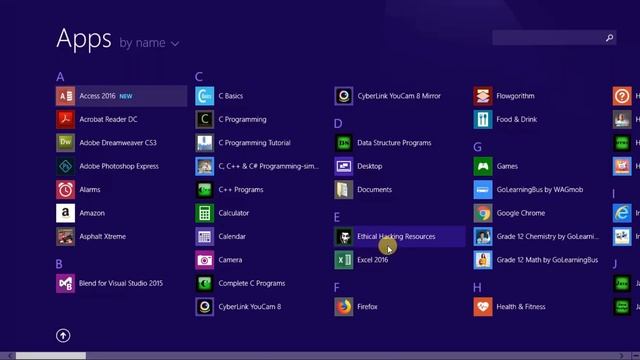Open the C++ Programs icon
This screenshot has width=640, height=360.
point(204,189)
